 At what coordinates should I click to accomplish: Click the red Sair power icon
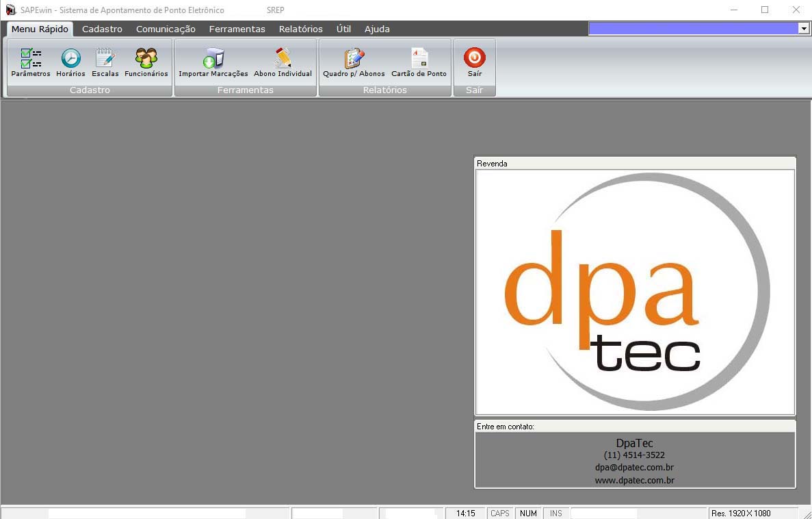pyautogui.click(x=474, y=58)
